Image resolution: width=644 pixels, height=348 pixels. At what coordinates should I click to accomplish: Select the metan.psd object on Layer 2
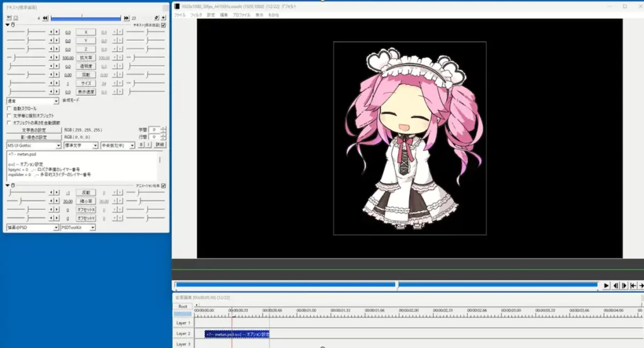tap(237, 334)
